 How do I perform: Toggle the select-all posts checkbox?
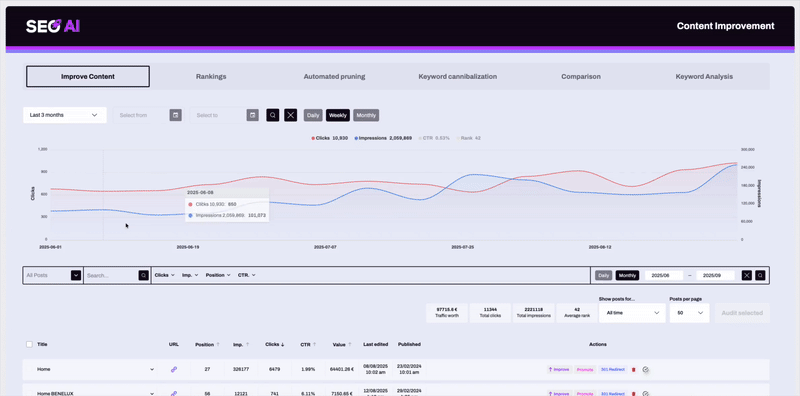pyautogui.click(x=29, y=344)
